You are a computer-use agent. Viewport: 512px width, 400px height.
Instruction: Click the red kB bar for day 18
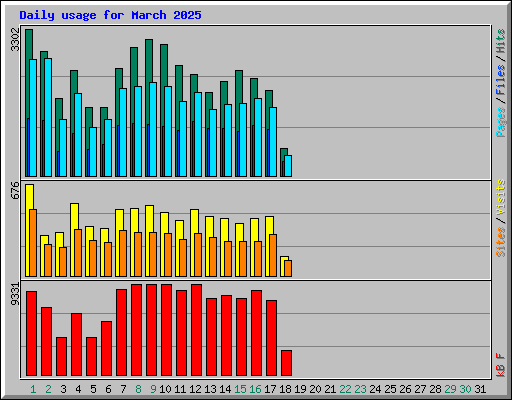tap(286, 363)
